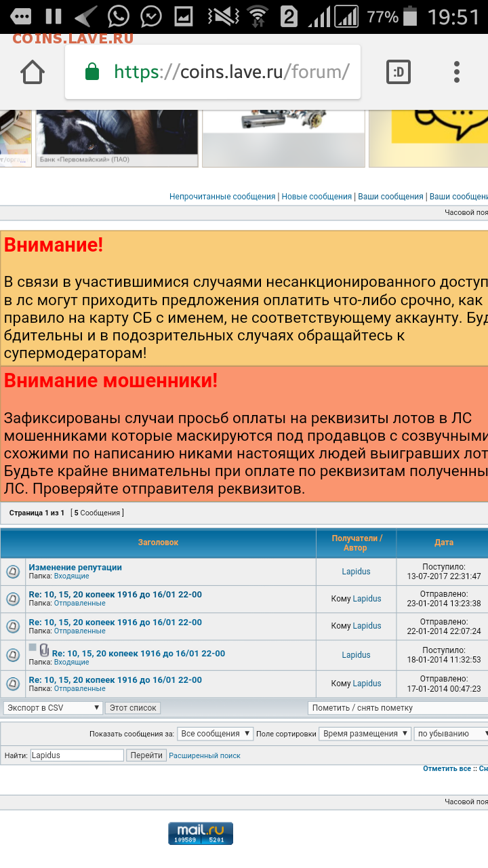Open Непрочитанные сообщения link
Screen dimensions: 488x868
coord(222,197)
